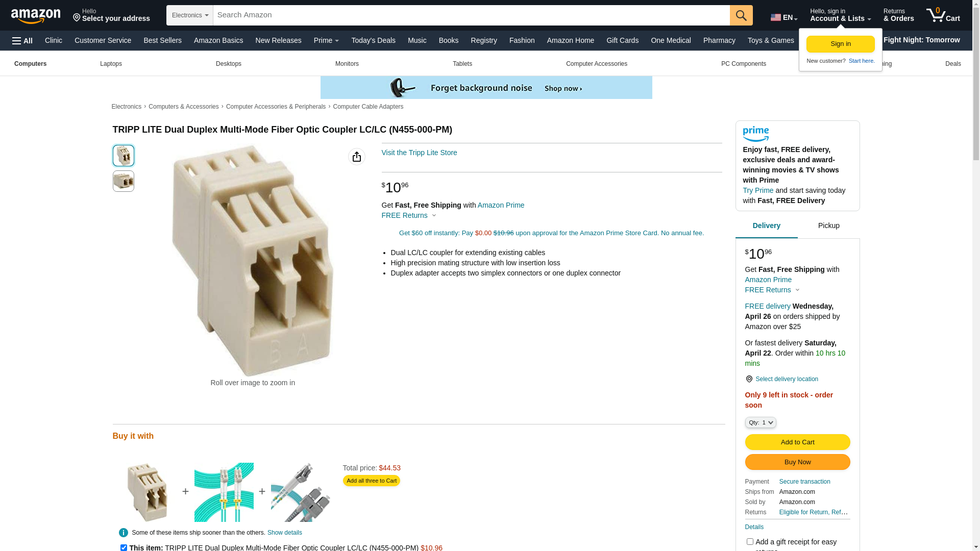The width and height of the screenshot is (980, 551).
Task: Click the Amazon logo
Action: [36, 16]
